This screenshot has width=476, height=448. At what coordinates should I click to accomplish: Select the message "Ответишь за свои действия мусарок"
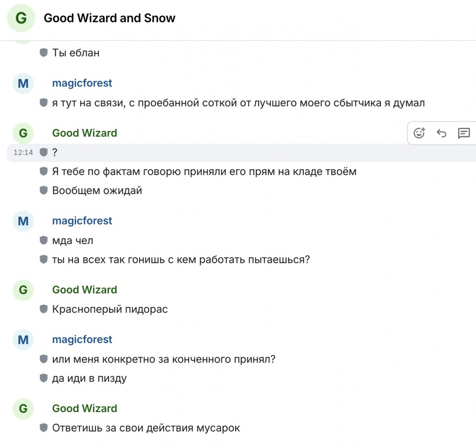146,428
